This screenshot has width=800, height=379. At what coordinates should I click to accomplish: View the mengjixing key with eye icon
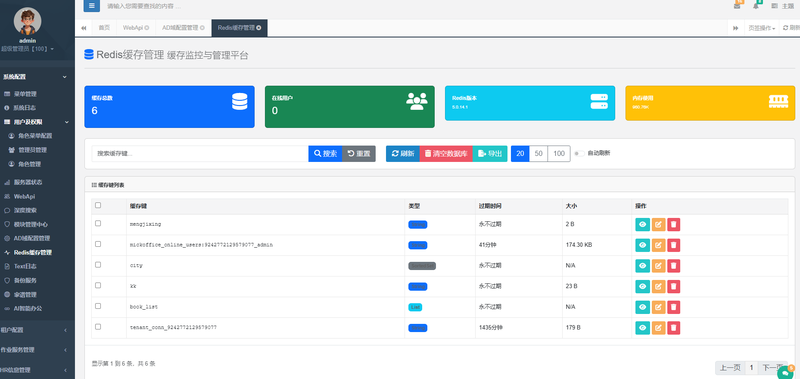642,224
